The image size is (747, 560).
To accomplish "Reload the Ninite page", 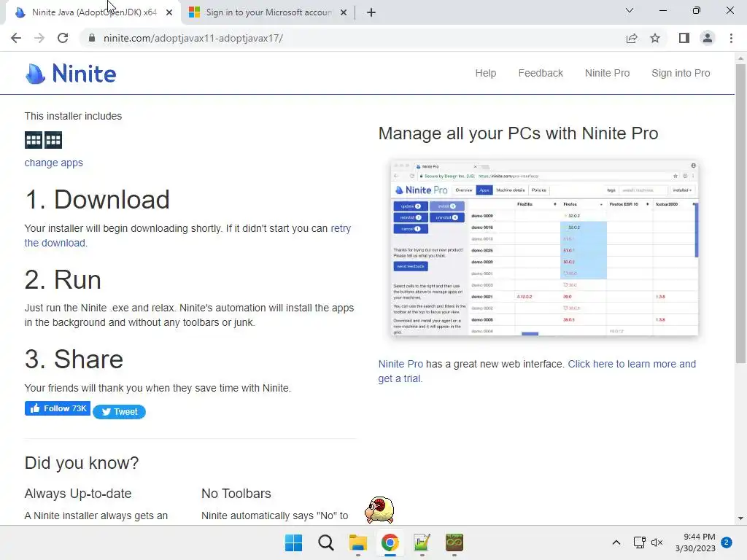I will (x=63, y=38).
